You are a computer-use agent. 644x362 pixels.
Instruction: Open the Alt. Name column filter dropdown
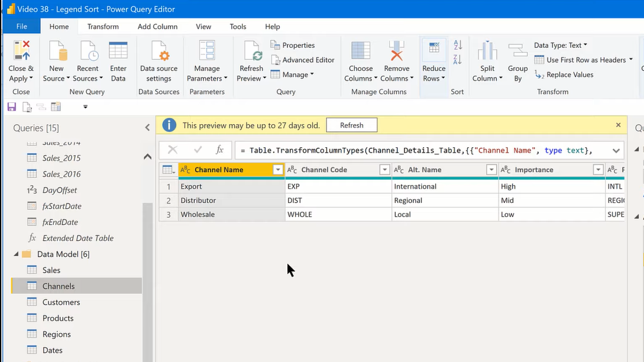pos(491,170)
